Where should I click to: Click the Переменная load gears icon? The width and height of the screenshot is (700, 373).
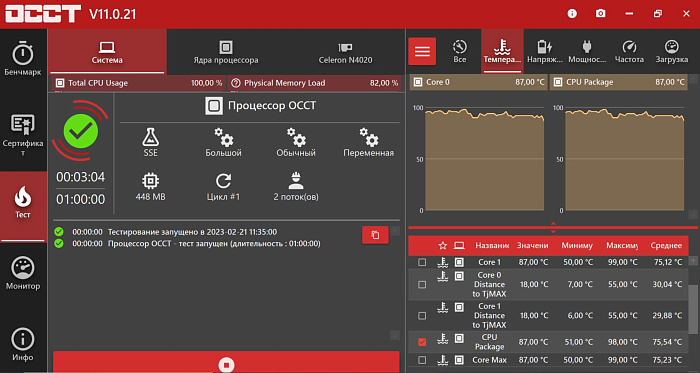coord(369,137)
